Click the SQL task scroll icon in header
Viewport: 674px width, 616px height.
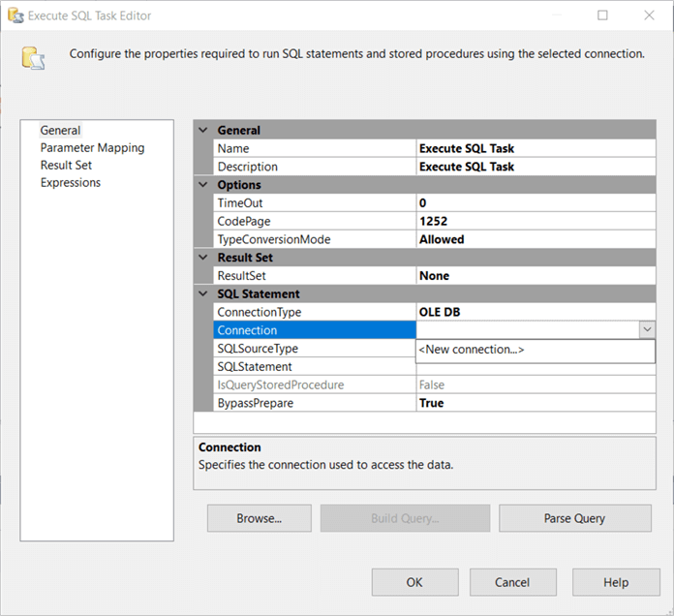coord(34,58)
